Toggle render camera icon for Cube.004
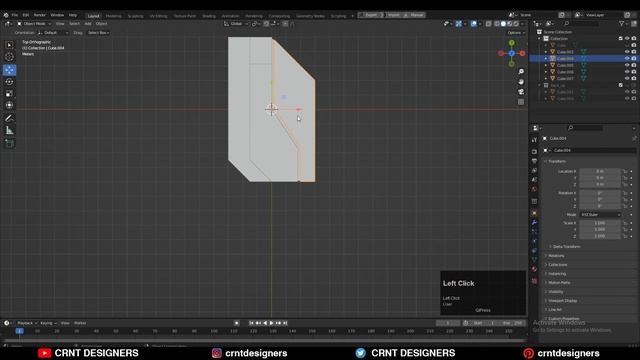Viewport: 640px width, 360px height. pyautogui.click(x=634, y=58)
